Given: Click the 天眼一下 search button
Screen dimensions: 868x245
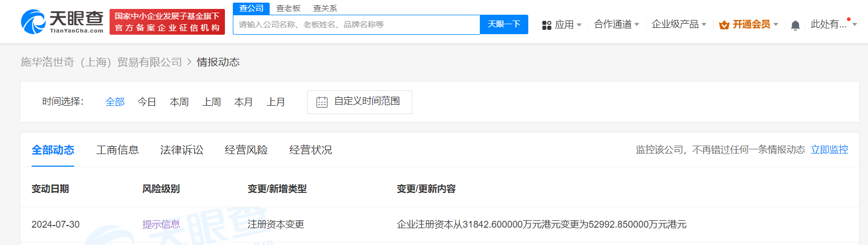Looking at the screenshot, I should coord(504,25).
